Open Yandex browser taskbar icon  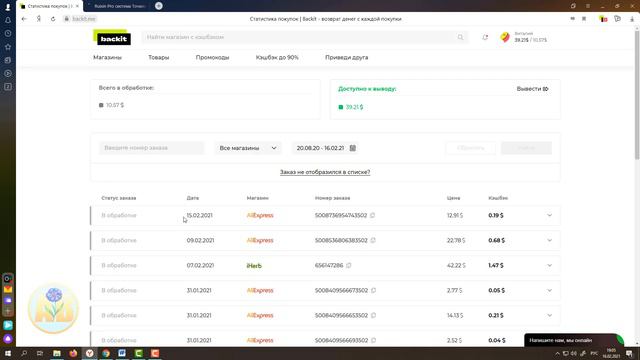89,353
